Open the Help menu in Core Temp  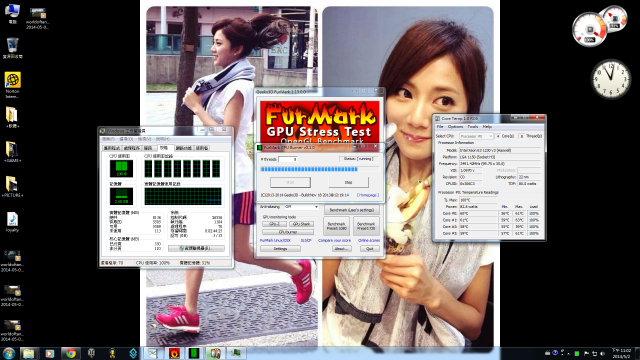(x=487, y=127)
